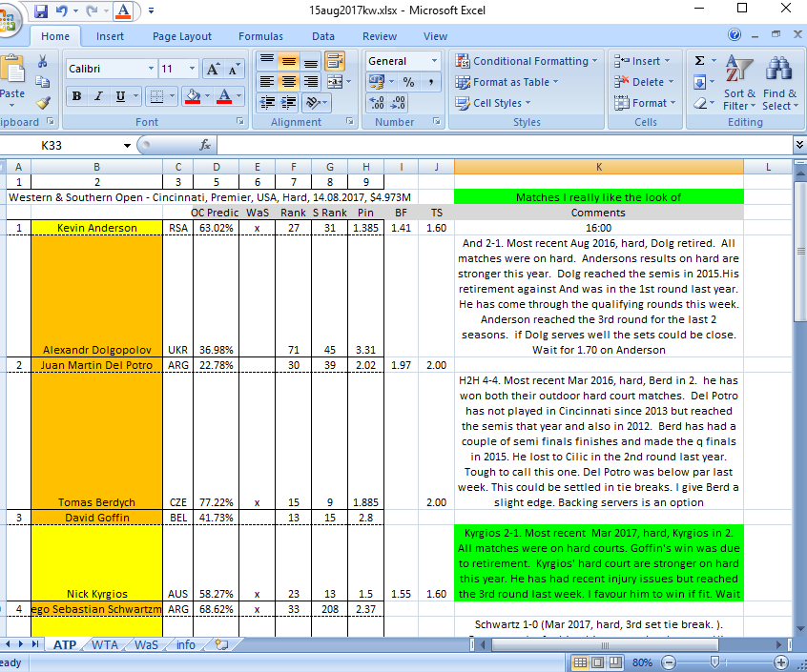Open the Name Box dropdown arrow
Screen dimensions: 807x672
click(127, 146)
